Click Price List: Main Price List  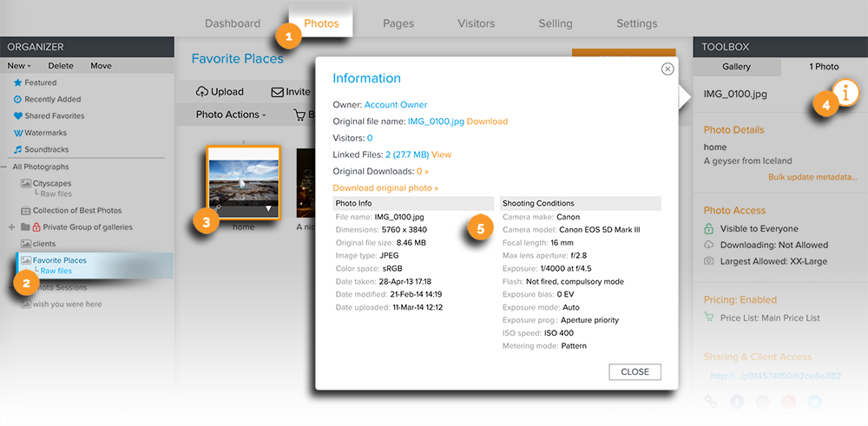tap(770, 318)
